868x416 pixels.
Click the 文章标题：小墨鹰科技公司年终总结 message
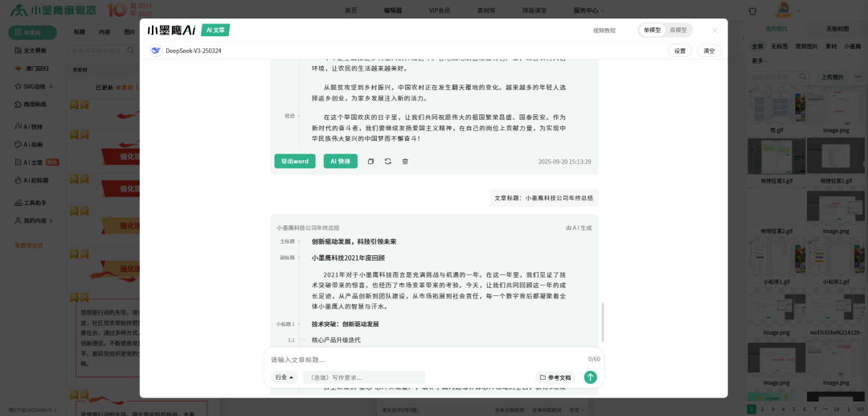(x=543, y=197)
